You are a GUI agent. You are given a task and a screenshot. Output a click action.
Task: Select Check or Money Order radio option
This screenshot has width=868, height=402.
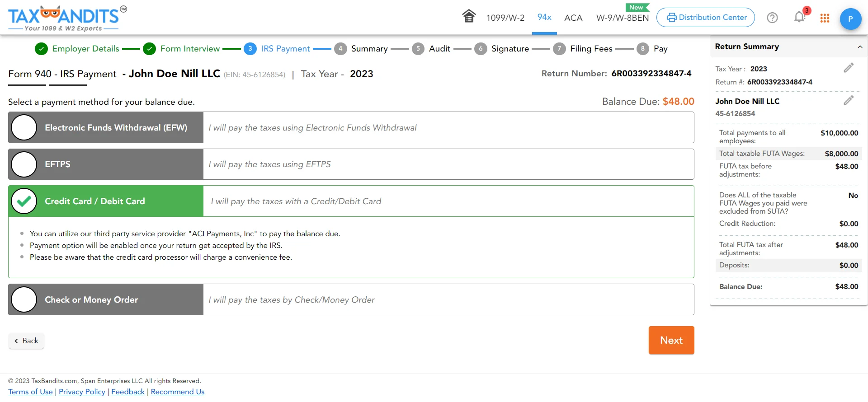tap(24, 299)
